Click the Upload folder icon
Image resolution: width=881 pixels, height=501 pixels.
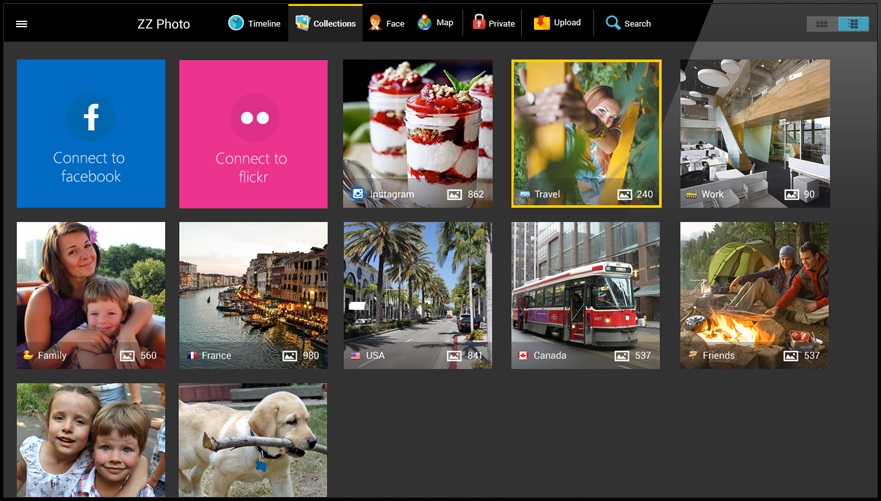542,22
